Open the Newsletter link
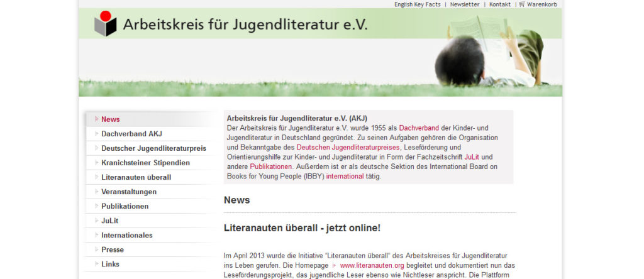The image size is (644, 279). [x=464, y=4]
